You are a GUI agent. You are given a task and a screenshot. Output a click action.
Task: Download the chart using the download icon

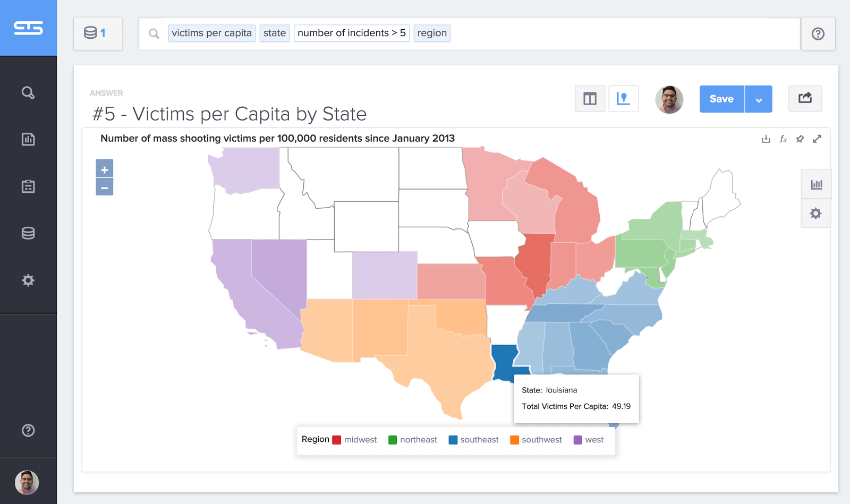click(766, 139)
